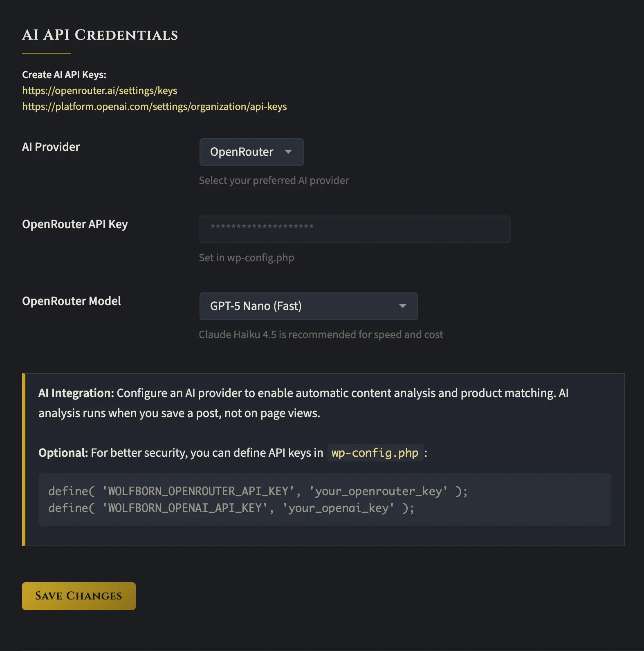Image resolution: width=644 pixels, height=651 pixels.
Task: Click the 'Create AI API Keys:' label
Action: pos(64,74)
